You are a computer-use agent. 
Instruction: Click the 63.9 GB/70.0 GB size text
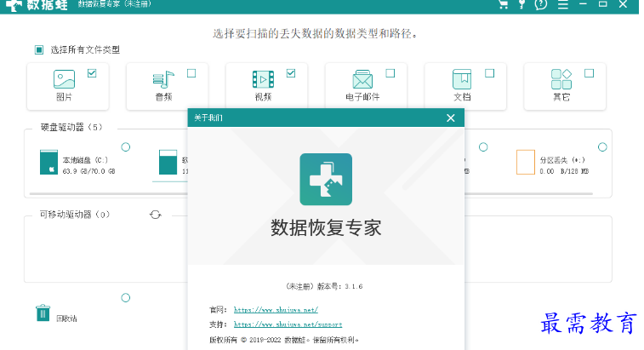click(88, 171)
